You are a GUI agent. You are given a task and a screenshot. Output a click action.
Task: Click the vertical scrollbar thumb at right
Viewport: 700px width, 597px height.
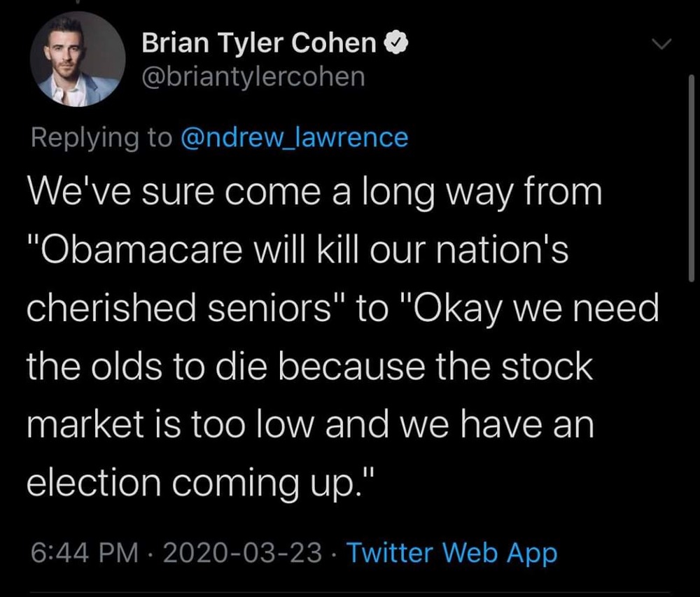coord(691,175)
